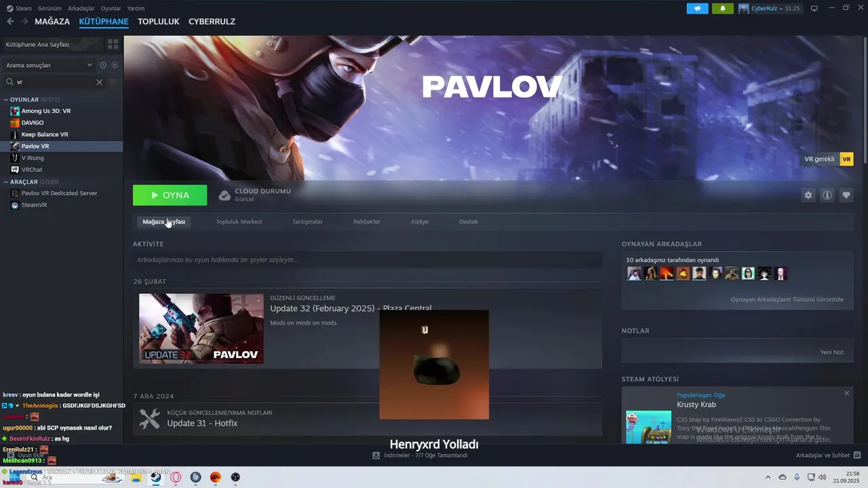View all friends who play link
The image size is (868, 488).
click(x=787, y=300)
